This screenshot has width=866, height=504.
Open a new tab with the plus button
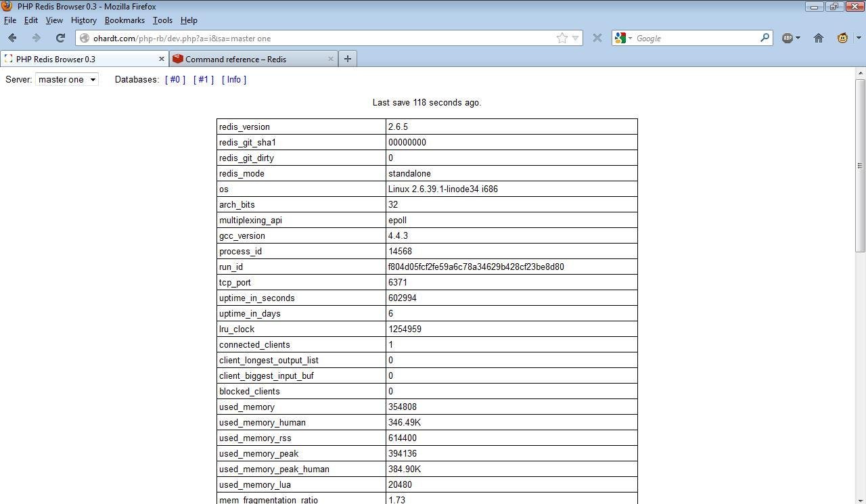(x=347, y=59)
